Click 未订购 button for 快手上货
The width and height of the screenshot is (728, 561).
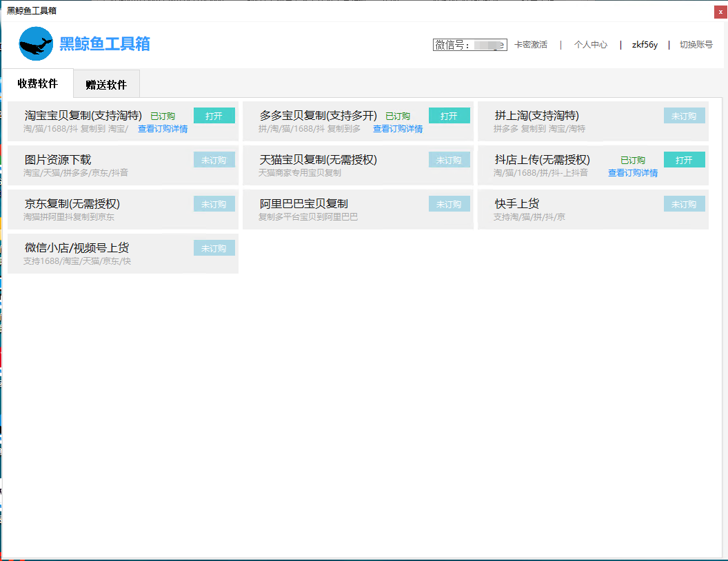pos(684,204)
